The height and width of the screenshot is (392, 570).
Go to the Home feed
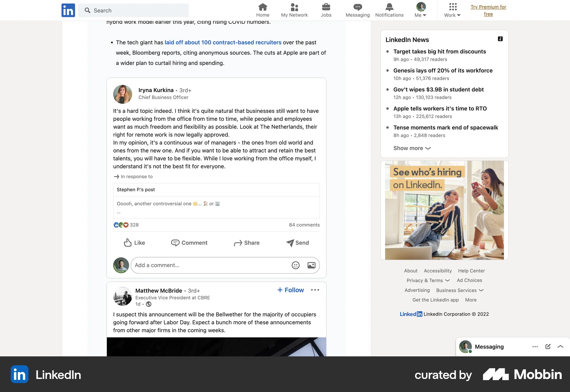click(x=262, y=10)
